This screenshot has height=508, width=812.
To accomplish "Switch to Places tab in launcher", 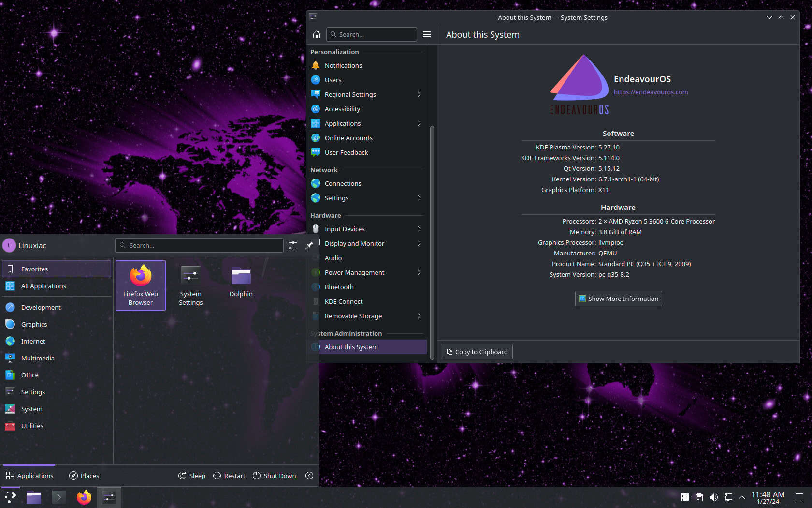I will coord(84,476).
